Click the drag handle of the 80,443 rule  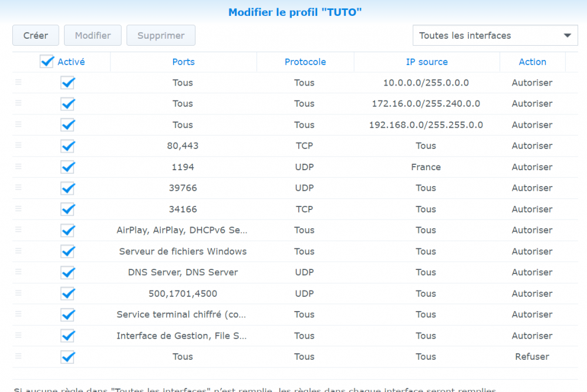pos(18,146)
